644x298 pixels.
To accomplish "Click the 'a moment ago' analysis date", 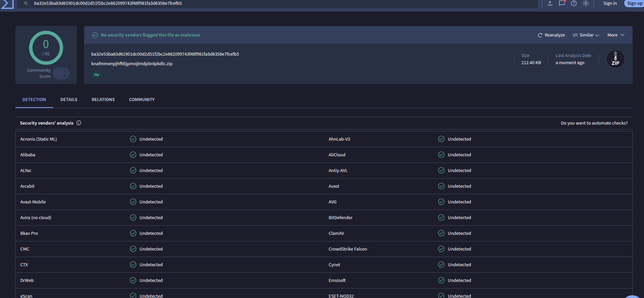I will tap(570, 63).
